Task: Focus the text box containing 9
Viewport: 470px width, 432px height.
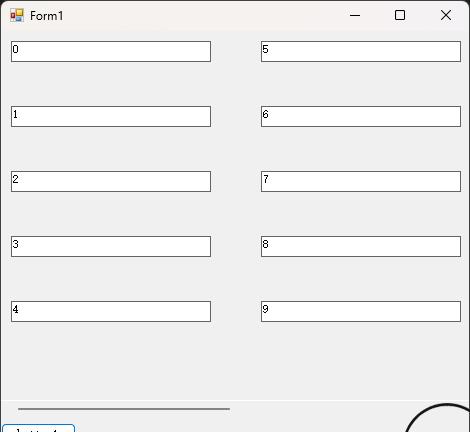Action: [361, 312]
